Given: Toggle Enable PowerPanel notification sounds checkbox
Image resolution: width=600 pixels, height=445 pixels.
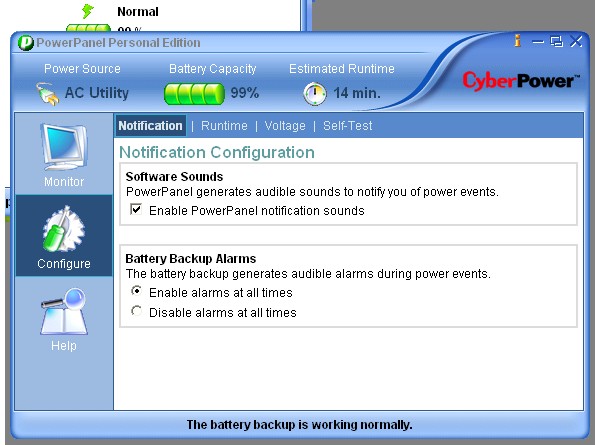Looking at the screenshot, I should [x=136, y=209].
